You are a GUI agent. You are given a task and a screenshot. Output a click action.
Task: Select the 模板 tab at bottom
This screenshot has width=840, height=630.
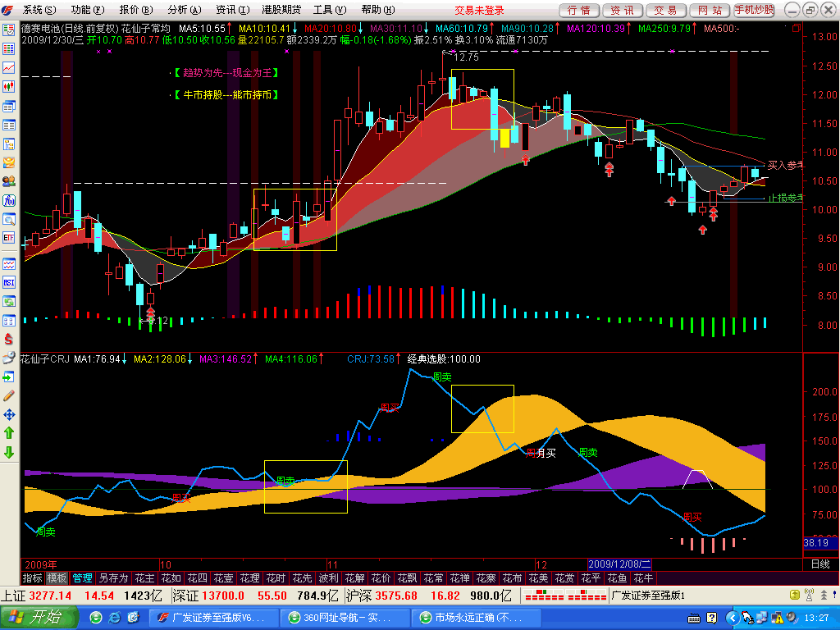coord(57,578)
